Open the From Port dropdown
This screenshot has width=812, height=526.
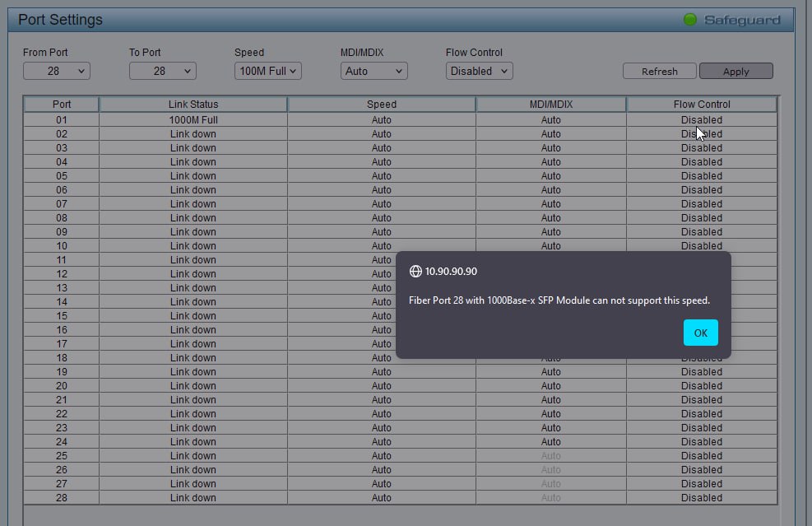57,71
